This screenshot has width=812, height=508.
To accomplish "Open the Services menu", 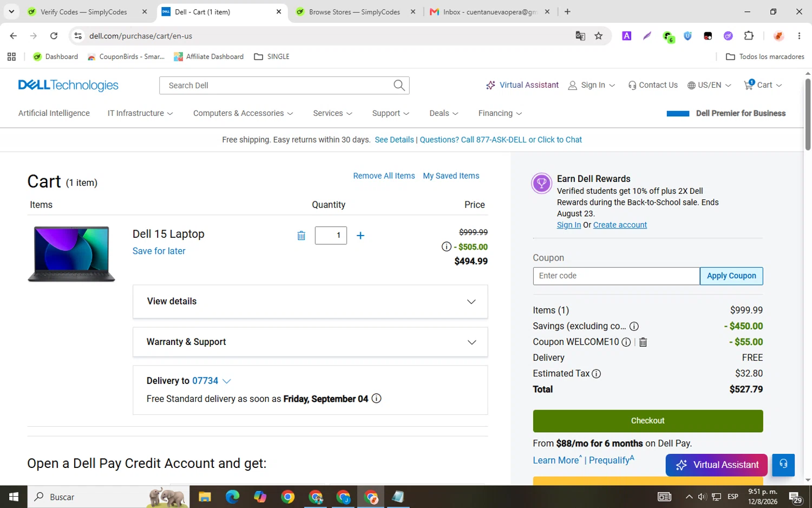I will 332,113.
